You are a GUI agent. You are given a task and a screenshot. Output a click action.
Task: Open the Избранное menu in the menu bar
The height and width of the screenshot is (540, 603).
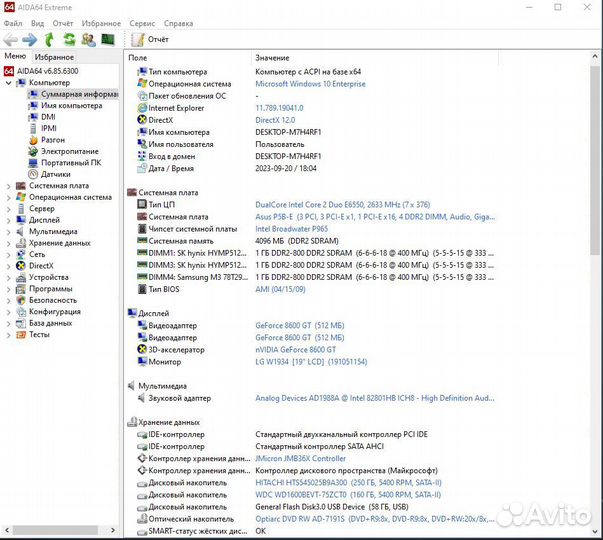point(101,23)
